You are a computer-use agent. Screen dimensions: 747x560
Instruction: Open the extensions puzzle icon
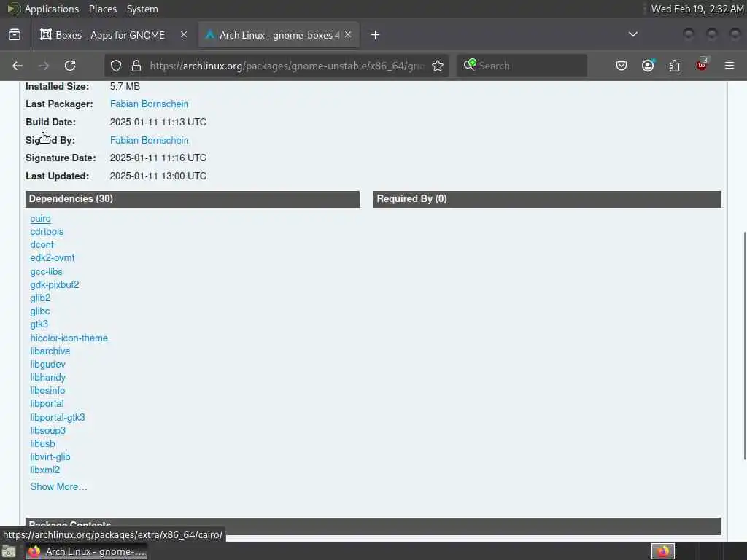coord(675,66)
